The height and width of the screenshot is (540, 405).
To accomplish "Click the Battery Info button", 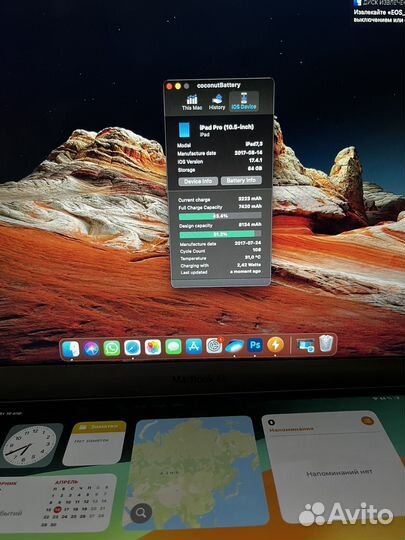I will coord(241,180).
